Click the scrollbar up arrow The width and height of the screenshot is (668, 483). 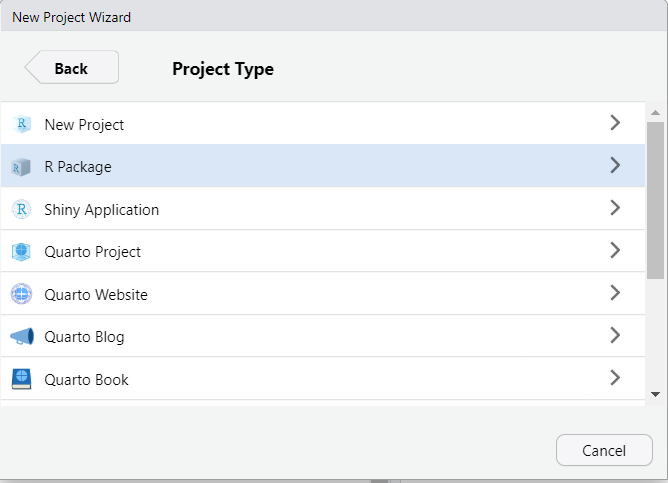655,112
